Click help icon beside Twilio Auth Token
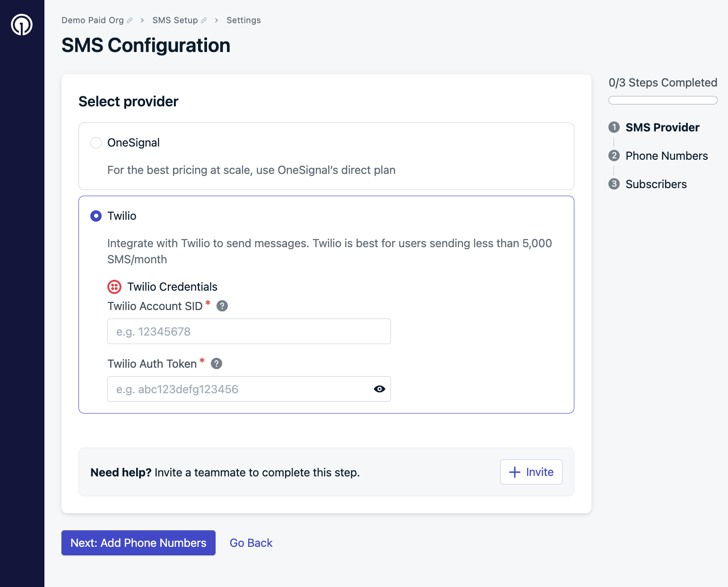The image size is (728, 587). pyautogui.click(x=217, y=363)
